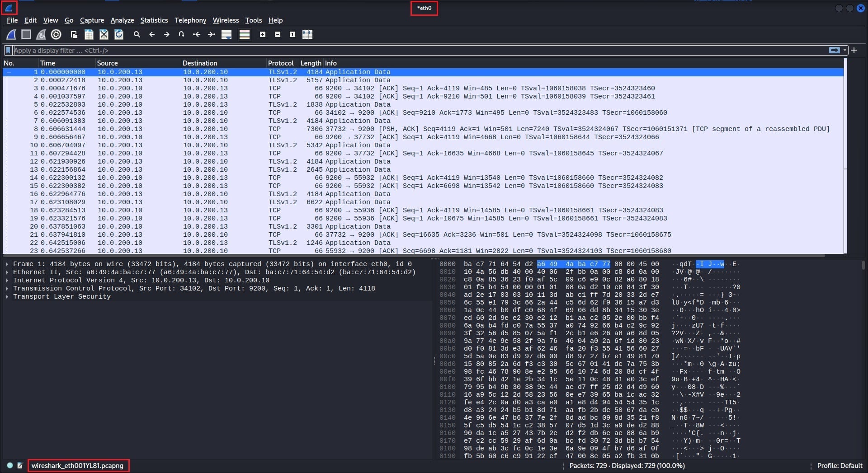Go back in packet history

[152, 34]
